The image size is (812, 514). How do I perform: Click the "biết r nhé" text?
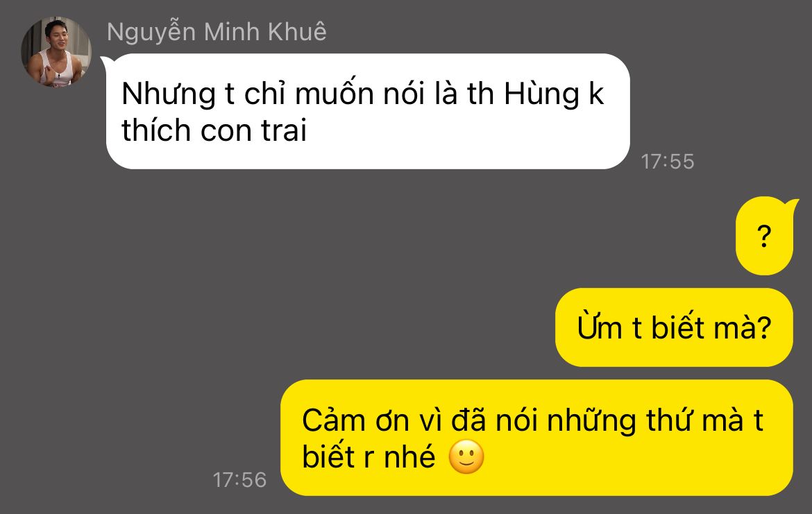point(369,457)
